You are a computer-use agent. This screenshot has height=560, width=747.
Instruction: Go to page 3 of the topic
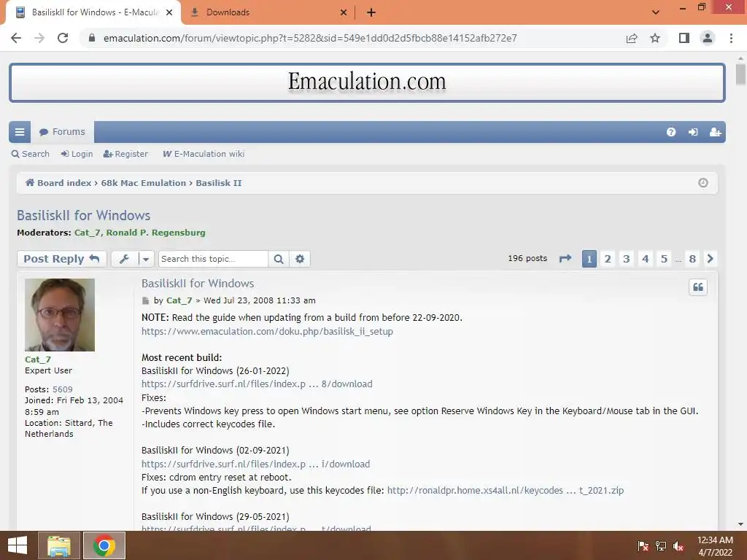pyautogui.click(x=627, y=259)
